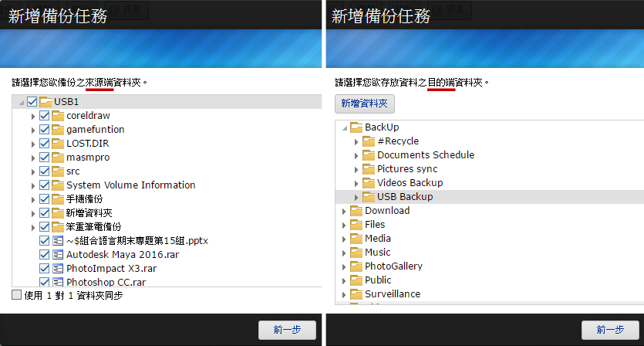Image resolution: width=644 pixels, height=346 pixels.
Task: Select the Videos Backup folder name
Action: pyautogui.click(x=410, y=183)
